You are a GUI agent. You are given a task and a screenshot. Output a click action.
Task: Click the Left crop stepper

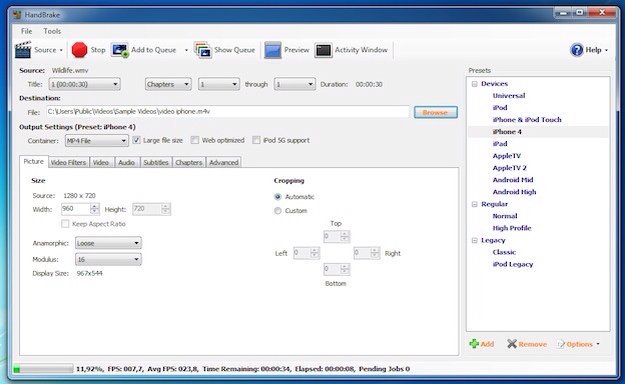(315, 253)
